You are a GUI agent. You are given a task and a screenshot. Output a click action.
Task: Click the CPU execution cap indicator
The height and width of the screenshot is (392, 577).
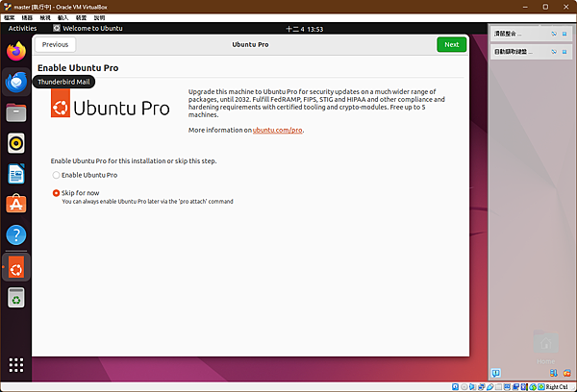tap(524, 387)
